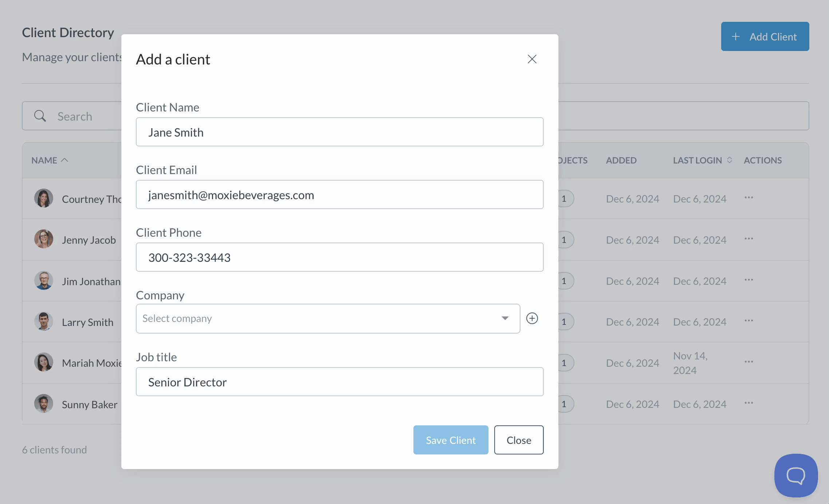Focus the Client Email input field
Image resolution: width=829 pixels, height=504 pixels.
click(x=339, y=195)
